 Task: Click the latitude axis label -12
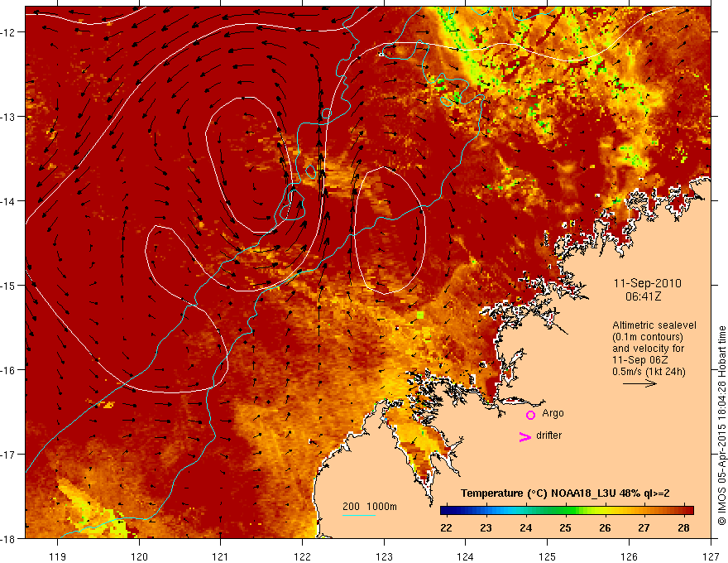pos(8,32)
